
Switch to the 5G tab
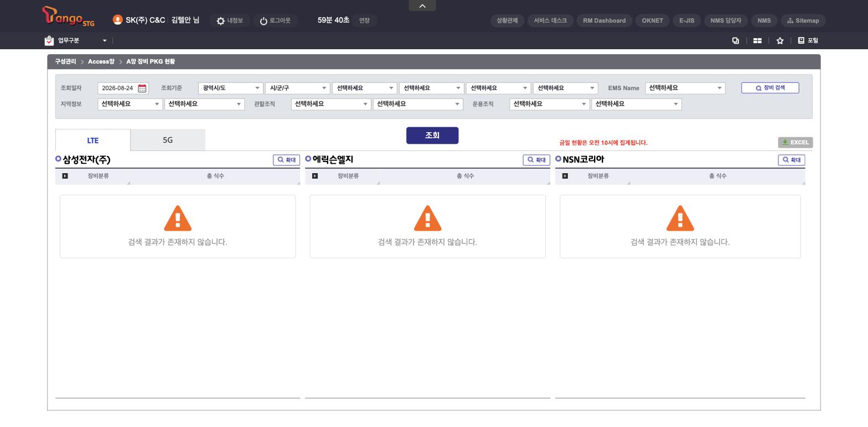168,140
